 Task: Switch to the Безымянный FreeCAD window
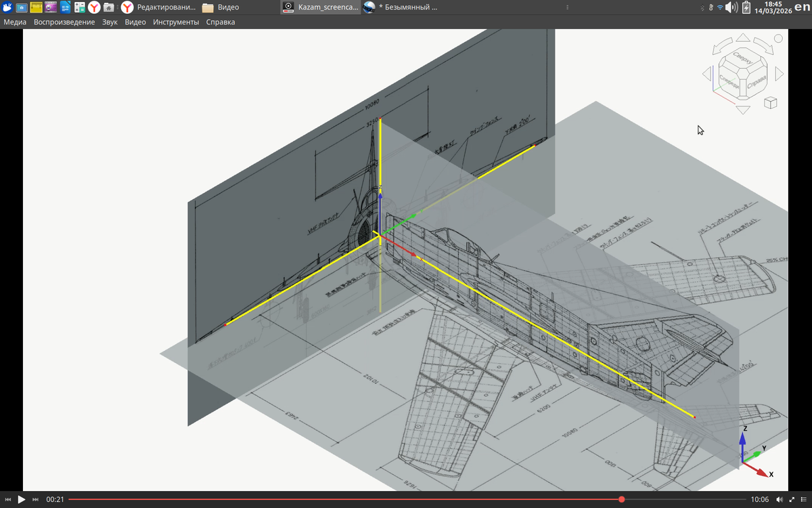pos(401,7)
